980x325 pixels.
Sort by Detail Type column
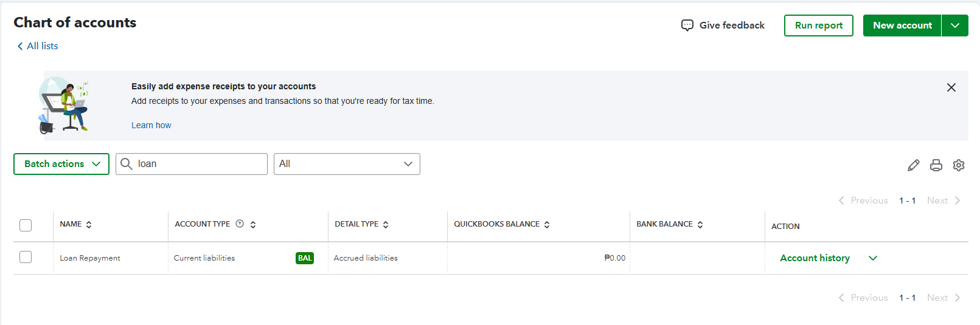[x=386, y=225]
